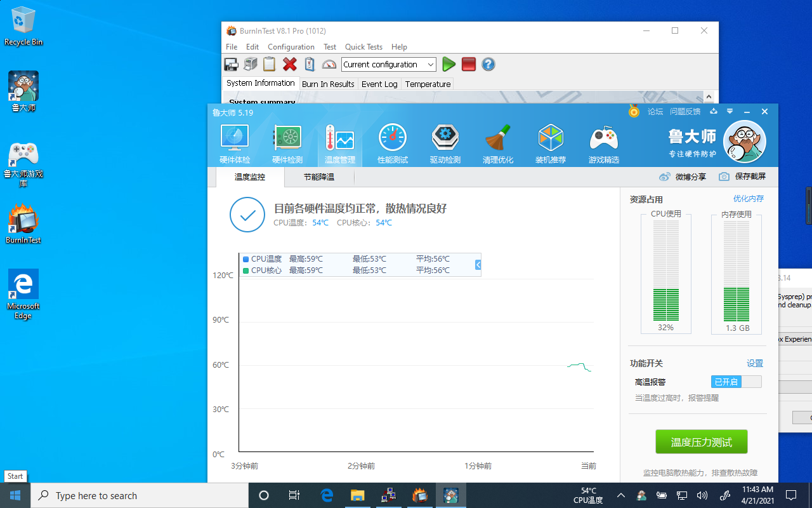Toggle the 高温报警 high-temperature alarm switch
This screenshot has width=812, height=508.
click(x=735, y=382)
